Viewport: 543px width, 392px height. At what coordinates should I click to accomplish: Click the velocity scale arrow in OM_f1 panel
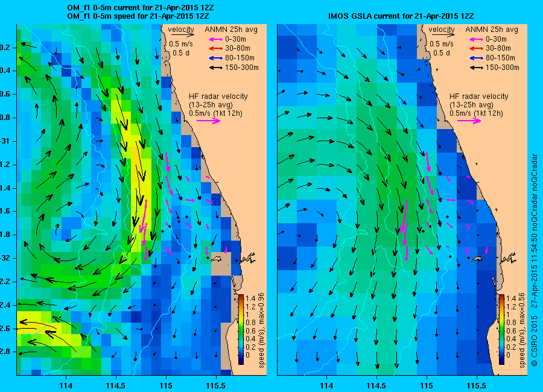(182, 35)
